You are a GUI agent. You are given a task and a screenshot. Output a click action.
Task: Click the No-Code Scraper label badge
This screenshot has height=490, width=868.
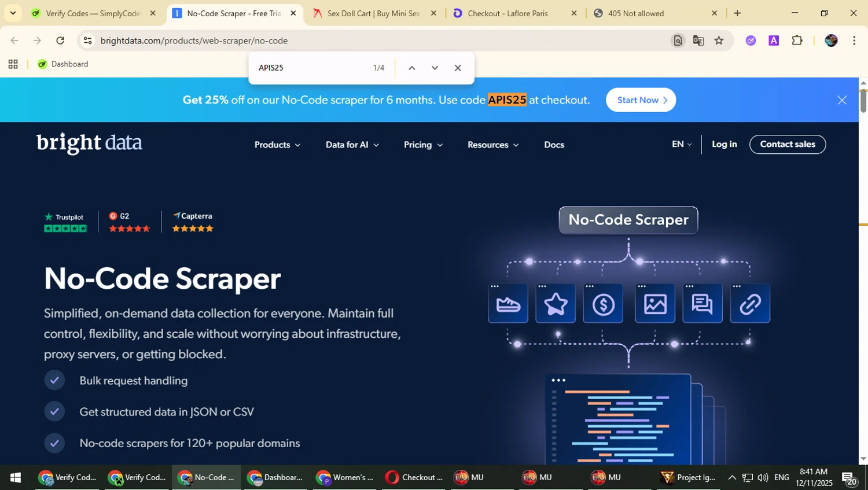(628, 220)
